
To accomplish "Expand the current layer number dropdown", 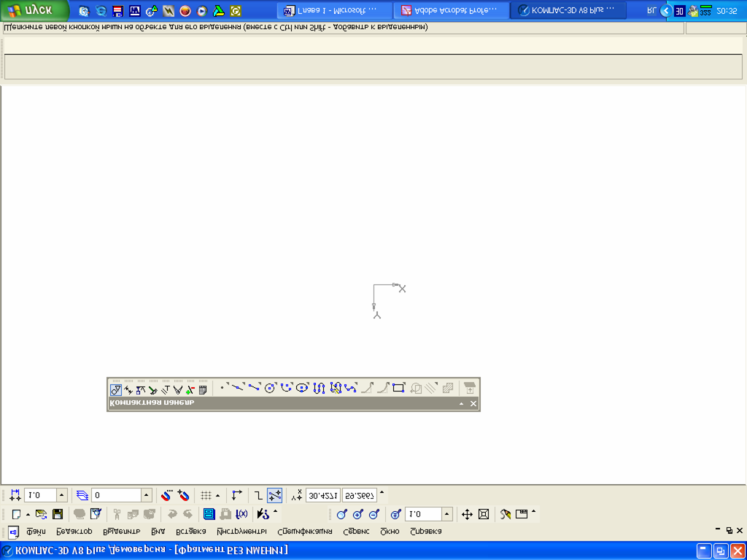I will (x=147, y=495).
